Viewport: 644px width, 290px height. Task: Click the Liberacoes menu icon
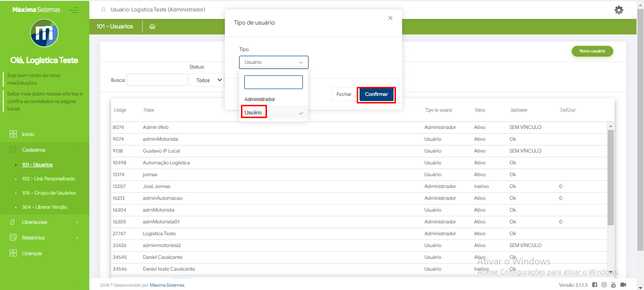tap(13, 222)
